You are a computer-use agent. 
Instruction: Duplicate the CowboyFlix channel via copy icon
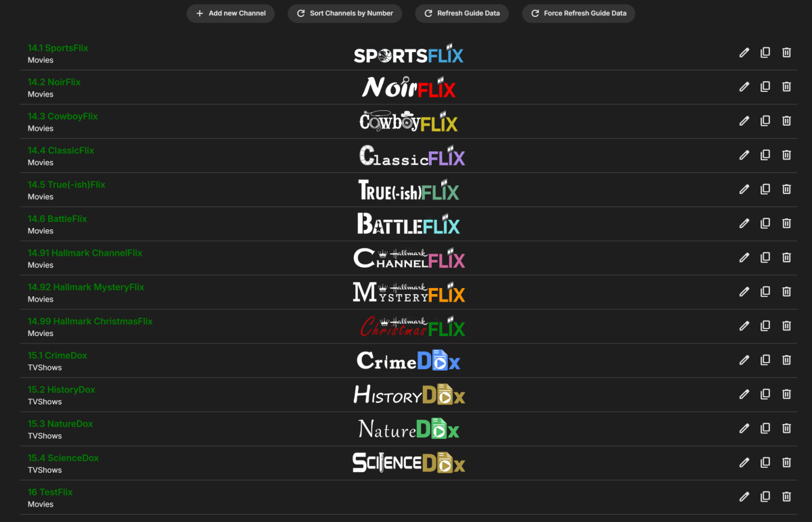point(765,120)
